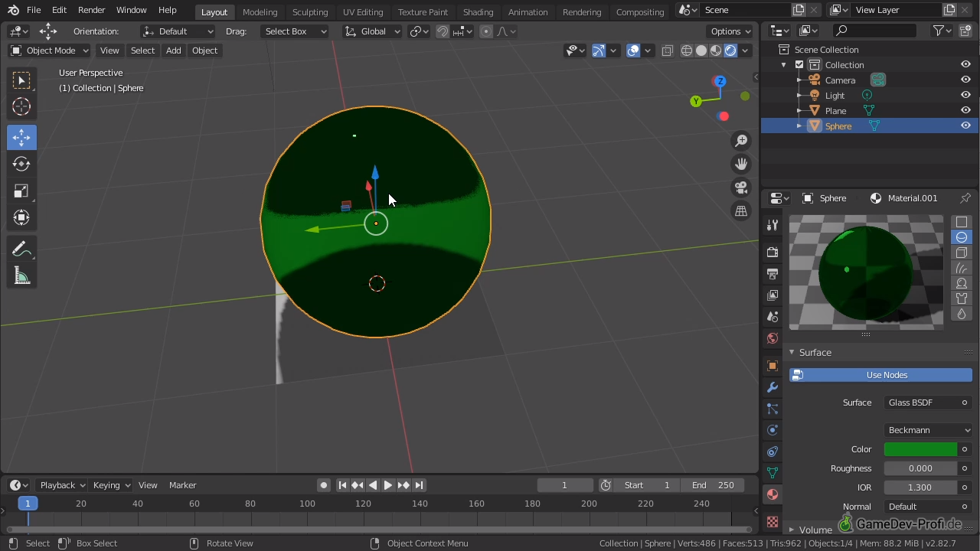Select the sphere material preview shape
This screenshot has height=551, width=980.
coord(962,237)
